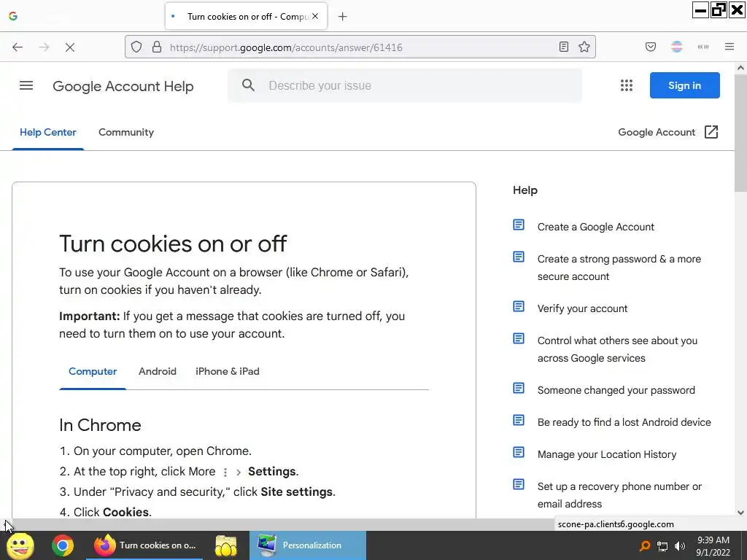Select the iPhone & iPad tab
Image resolution: width=747 pixels, height=560 pixels.
click(228, 371)
